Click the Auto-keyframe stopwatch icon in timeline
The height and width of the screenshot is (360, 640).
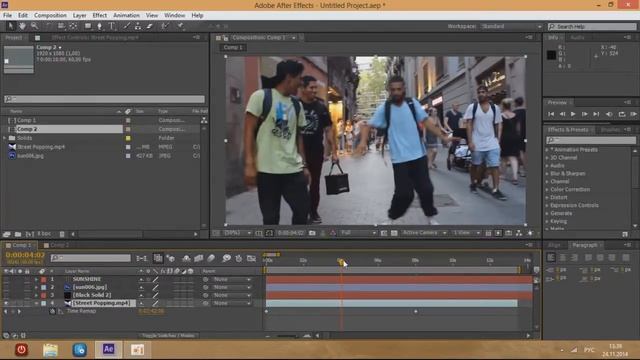(x=239, y=258)
